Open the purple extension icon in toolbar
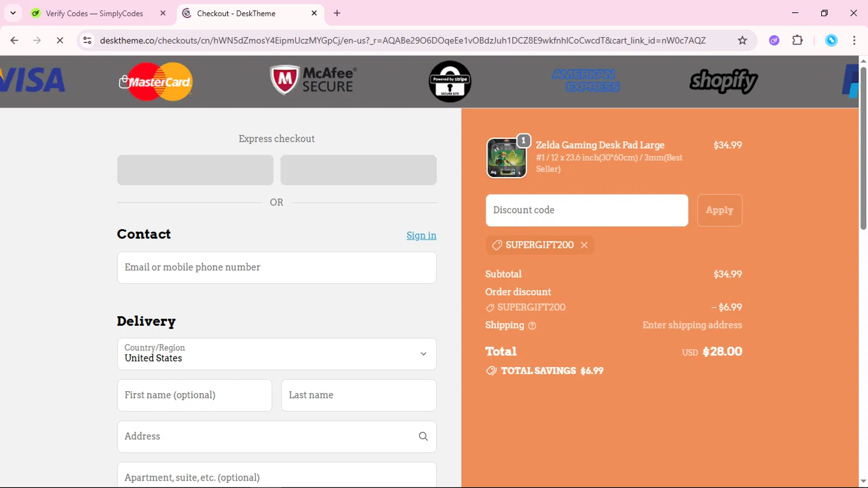The image size is (868, 488). (774, 40)
